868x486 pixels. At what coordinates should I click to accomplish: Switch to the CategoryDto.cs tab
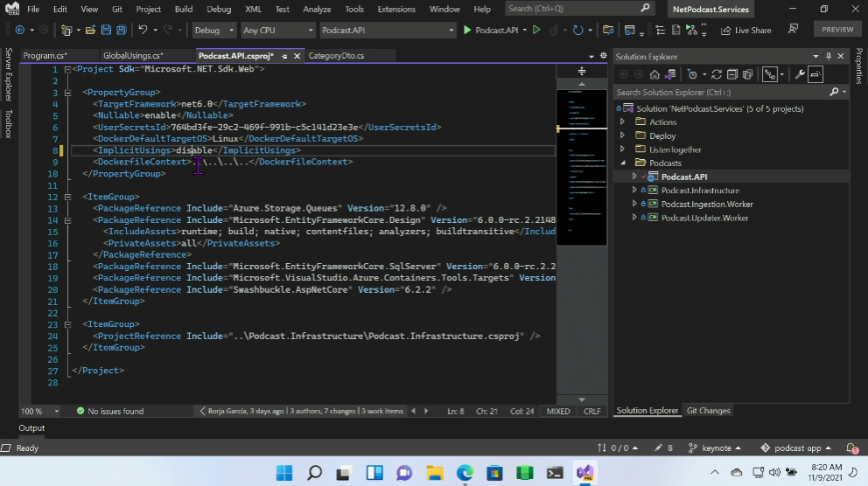click(337, 56)
